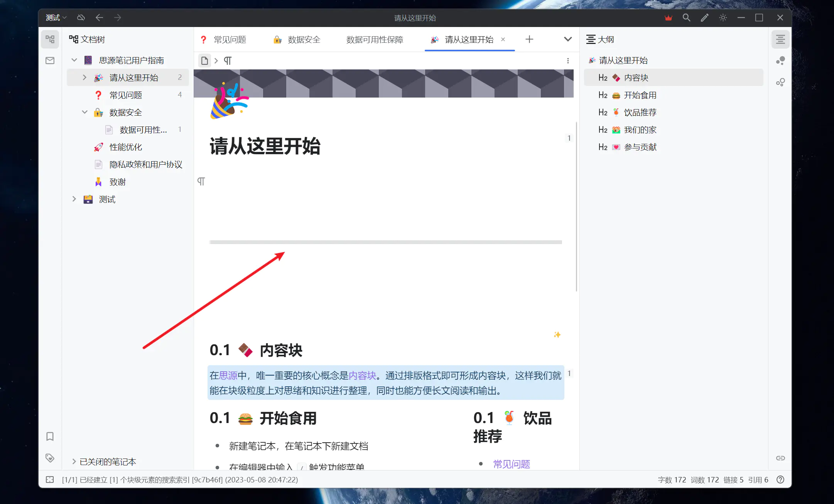Open the bookmarks panel icon
834x504 pixels.
[50, 436]
